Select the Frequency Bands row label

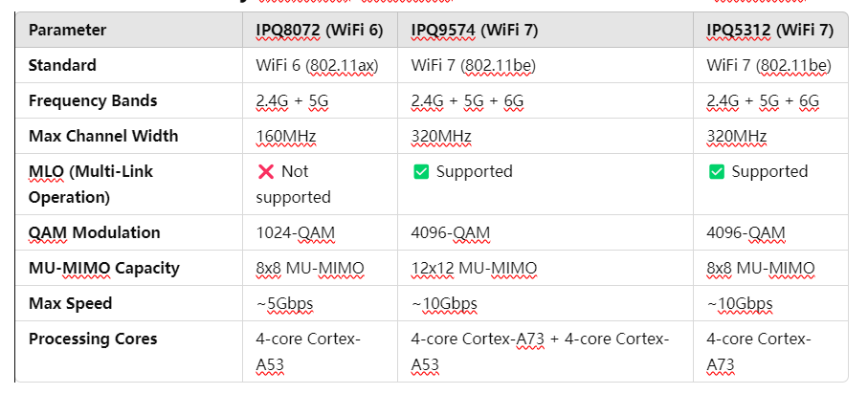tap(93, 101)
